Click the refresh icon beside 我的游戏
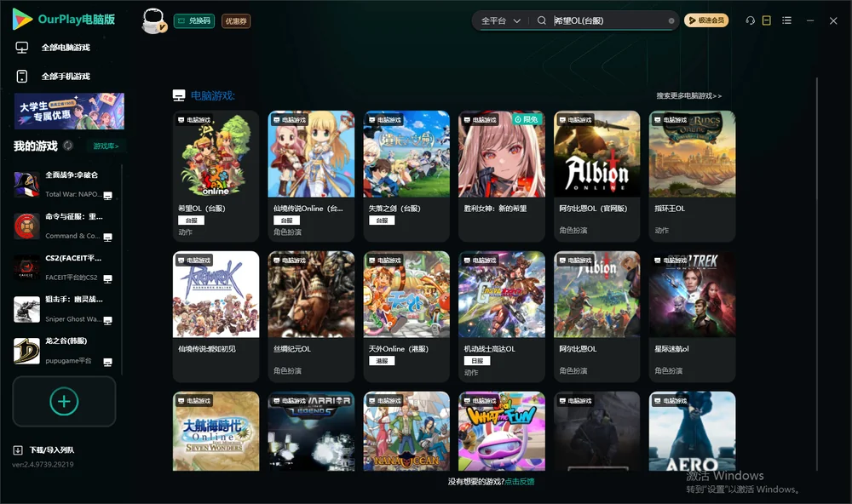 click(68, 146)
